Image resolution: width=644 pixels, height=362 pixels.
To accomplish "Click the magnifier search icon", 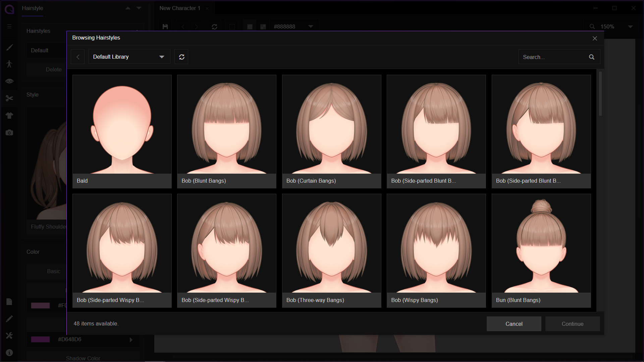I will pyautogui.click(x=591, y=57).
